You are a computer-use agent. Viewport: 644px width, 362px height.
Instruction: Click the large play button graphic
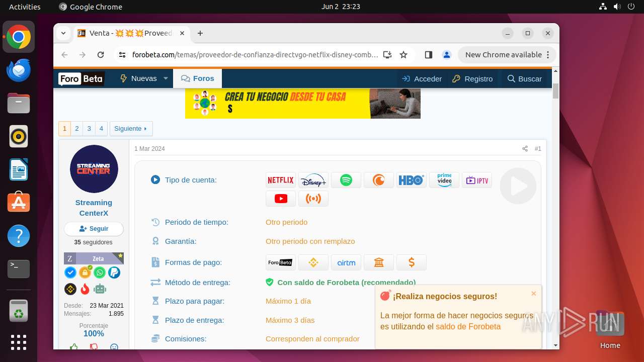point(518,186)
